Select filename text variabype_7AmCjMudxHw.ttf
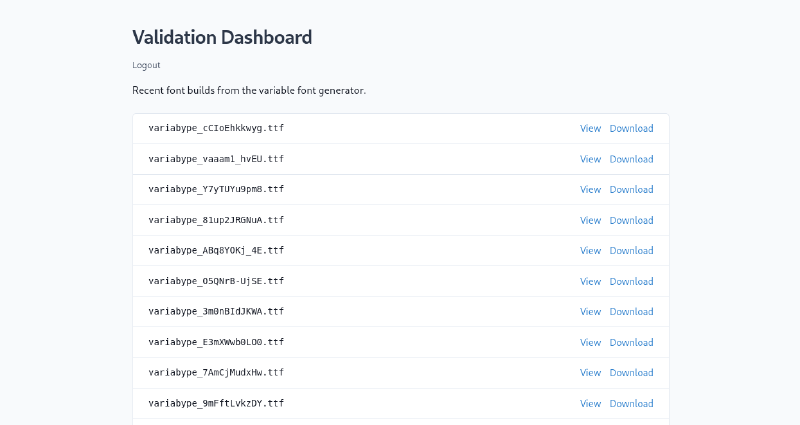Viewport: 800px width, 425px height. [216, 372]
